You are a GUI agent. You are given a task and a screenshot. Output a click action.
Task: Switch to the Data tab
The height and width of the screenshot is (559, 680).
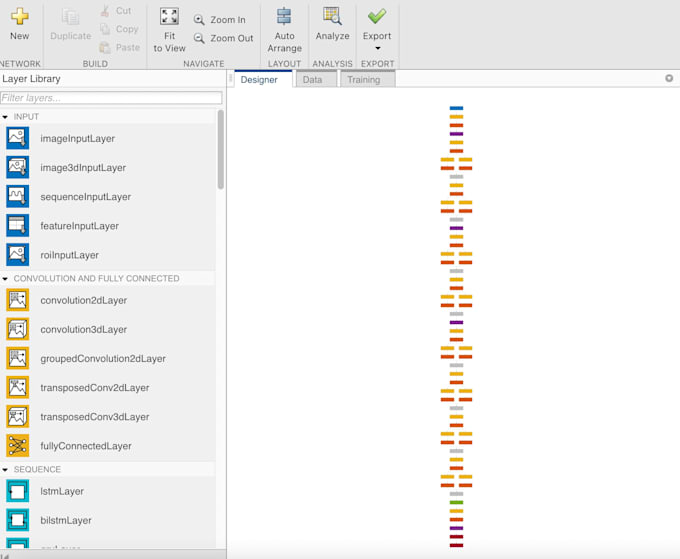(x=313, y=79)
